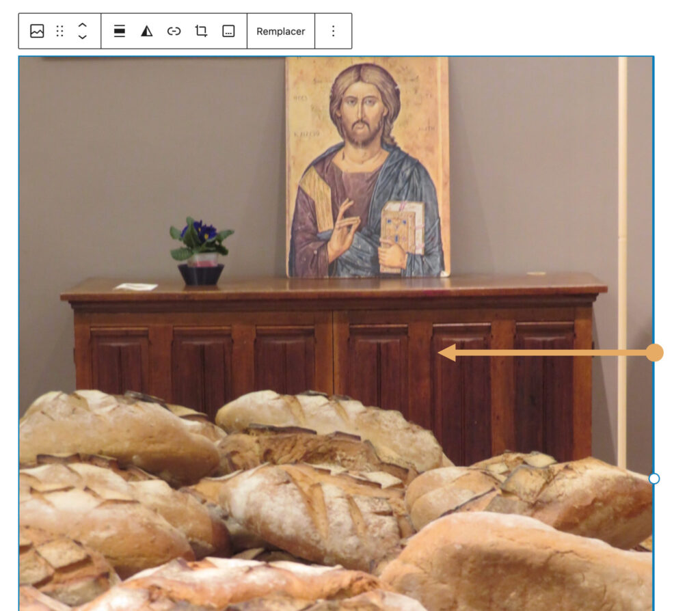Add text over the image
This screenshot has width=700, height=611.
click(228, 31)
